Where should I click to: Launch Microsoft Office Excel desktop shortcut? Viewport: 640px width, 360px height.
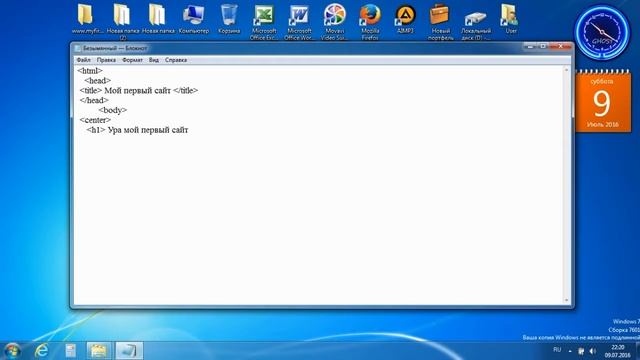click(264, 21)
